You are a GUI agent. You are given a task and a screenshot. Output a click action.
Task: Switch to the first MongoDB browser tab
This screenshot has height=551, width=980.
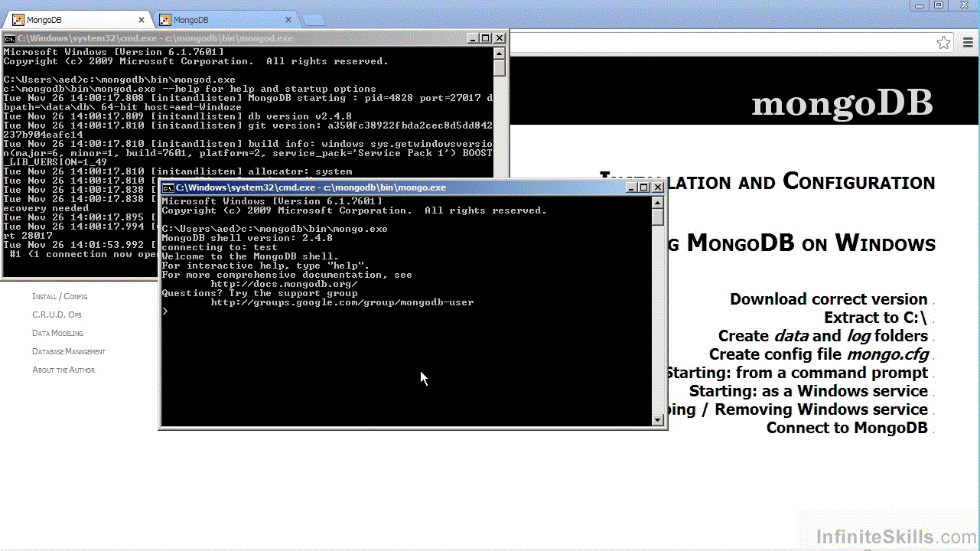[x=77, y=20]
